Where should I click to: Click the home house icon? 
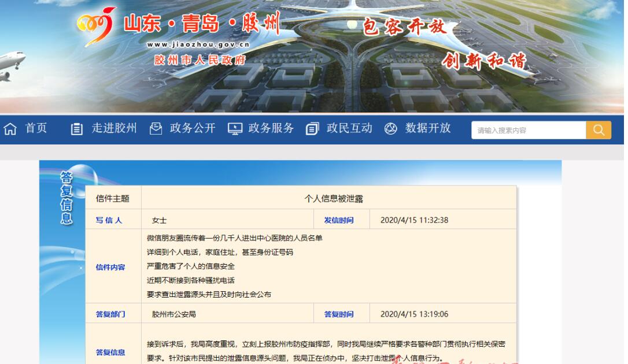click(10, 129)
